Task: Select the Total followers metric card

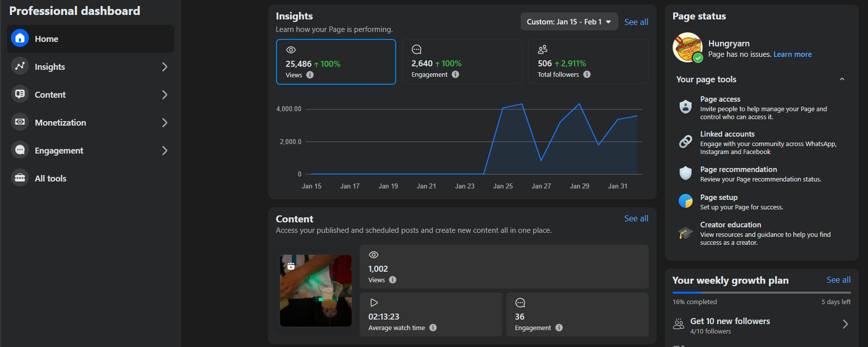Action: [x=588, y=61]
